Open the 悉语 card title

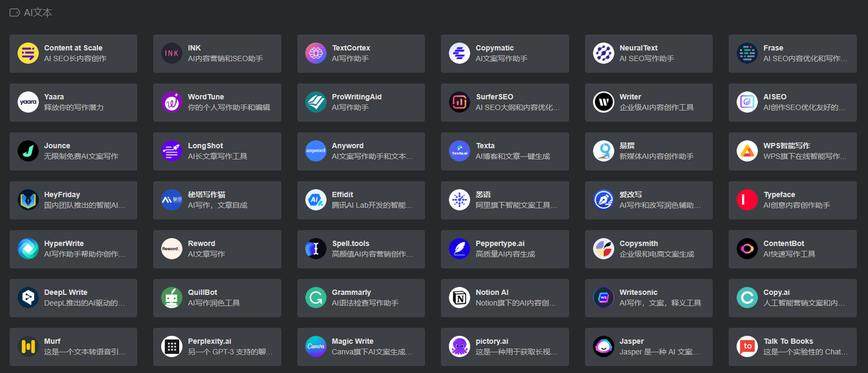tap(483, 194)
